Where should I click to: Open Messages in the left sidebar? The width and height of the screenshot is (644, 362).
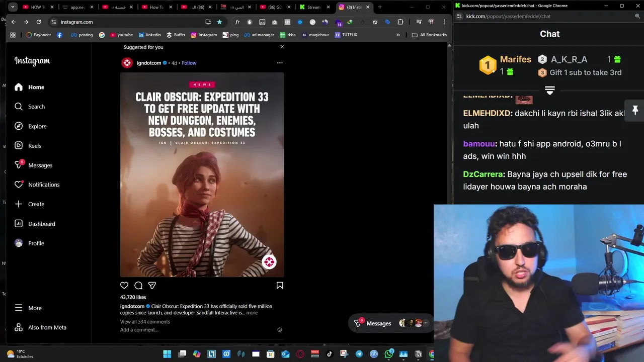(x=34, y=165)
